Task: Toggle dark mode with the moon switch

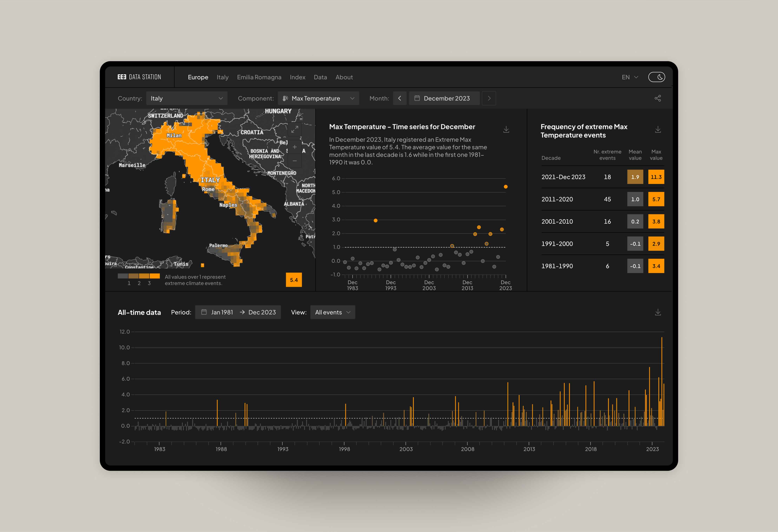Action: coord(657,77)
